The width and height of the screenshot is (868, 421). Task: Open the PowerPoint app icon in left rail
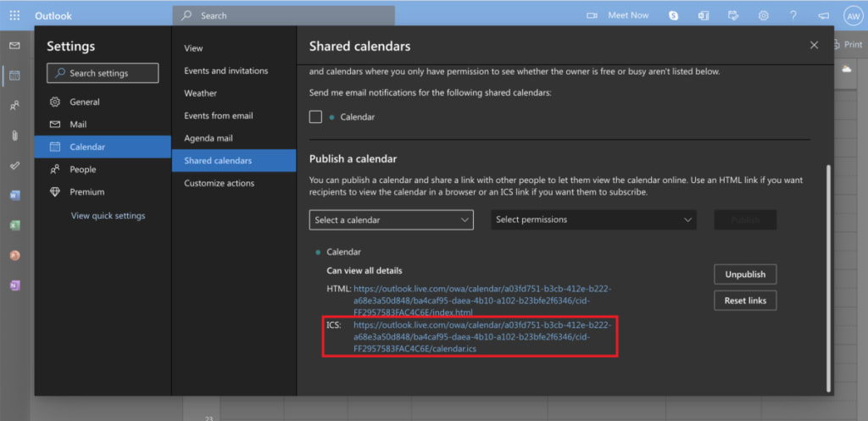coord(15,256)
